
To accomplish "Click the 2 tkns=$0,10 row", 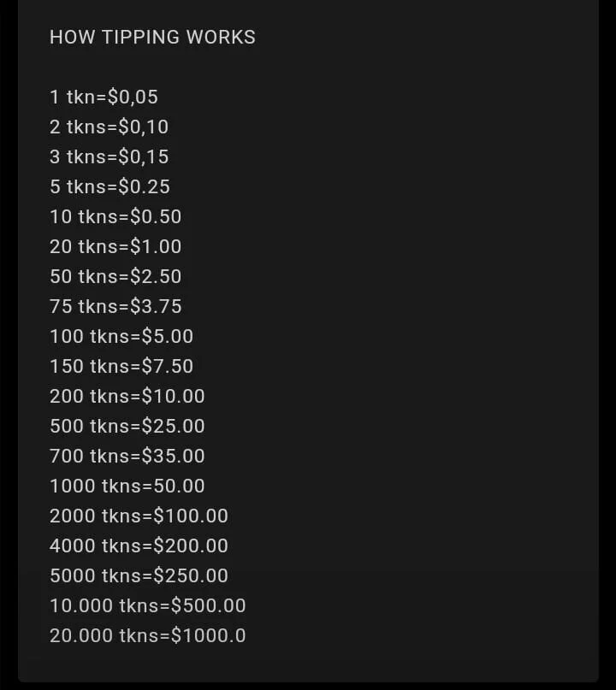I will (109, 127).
